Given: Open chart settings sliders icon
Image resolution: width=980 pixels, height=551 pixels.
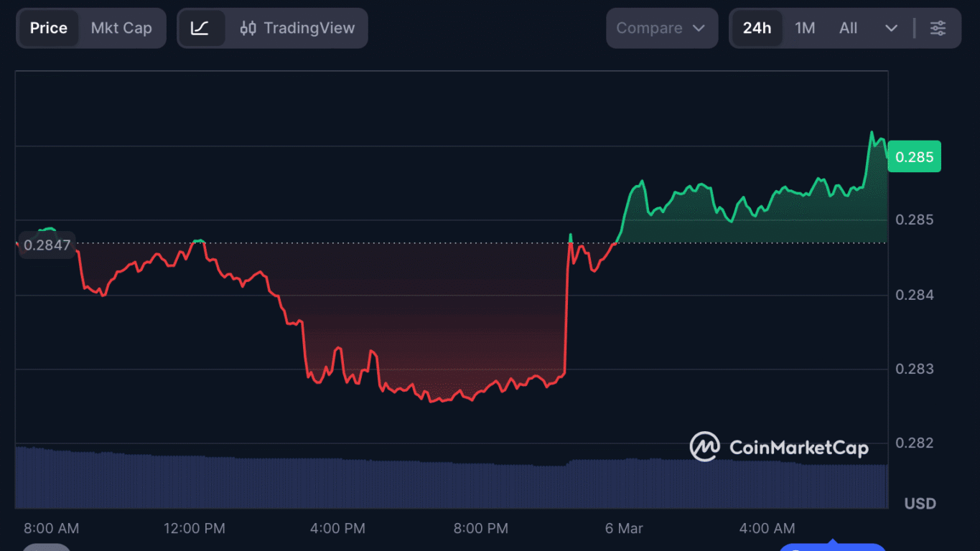Looking at the screenshot, I should 938,29.
